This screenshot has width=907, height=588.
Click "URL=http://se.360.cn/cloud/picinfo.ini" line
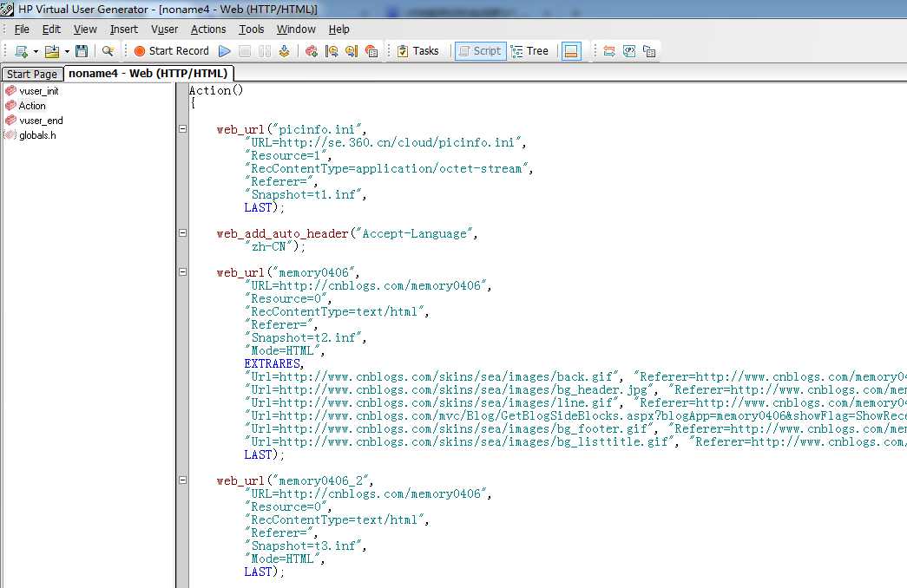(385, 143)
